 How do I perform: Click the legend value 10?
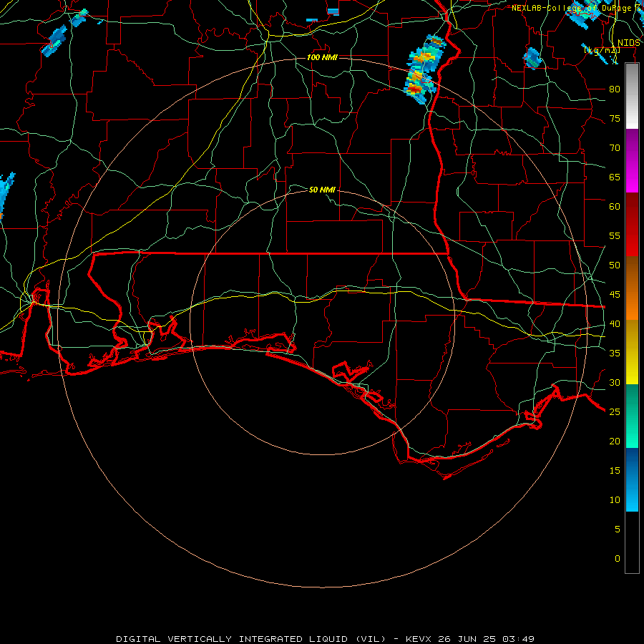click(615, 500)
